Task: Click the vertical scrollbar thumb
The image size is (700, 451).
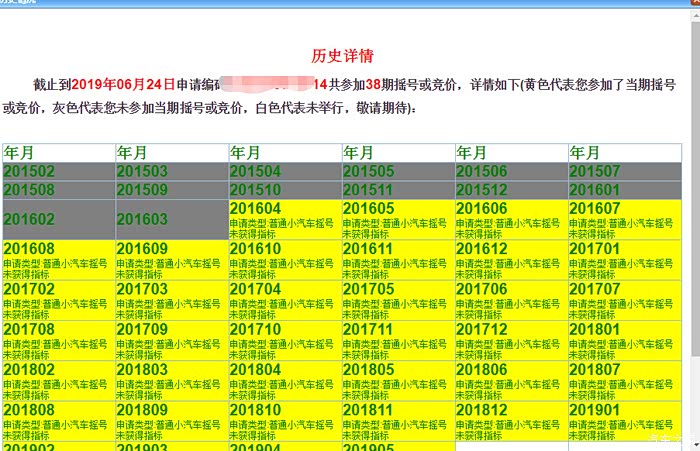Action: (x=696, y=188)
